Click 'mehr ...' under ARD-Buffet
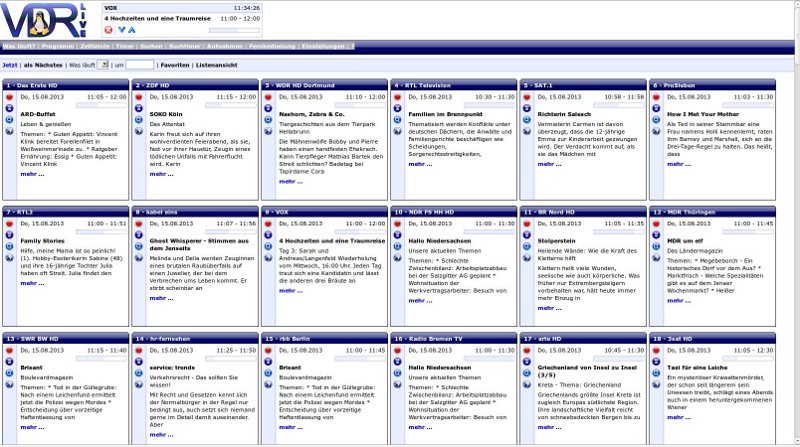This screenshot has width=800, height=447. (32, 174)
